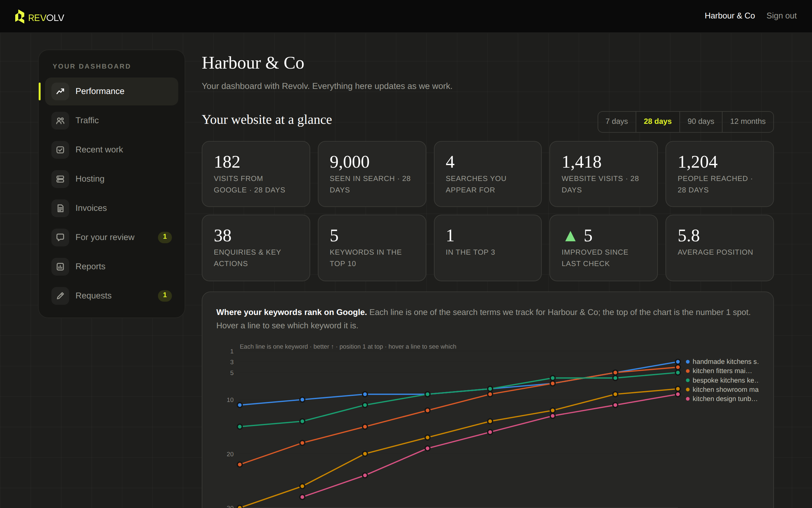Open Recent work section
The width and height of the screenshot is (812, 508).
pos(111,150)
